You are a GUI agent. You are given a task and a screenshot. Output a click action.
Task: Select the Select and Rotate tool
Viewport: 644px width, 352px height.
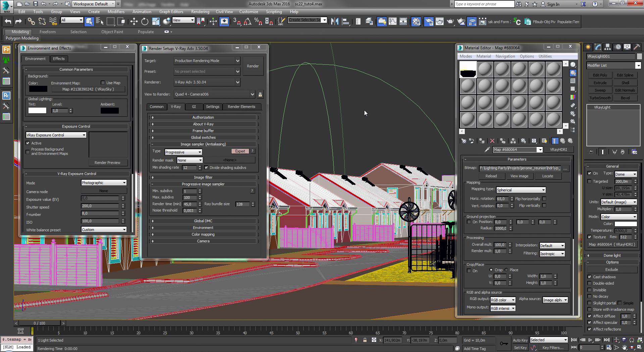tap(145, 22)
